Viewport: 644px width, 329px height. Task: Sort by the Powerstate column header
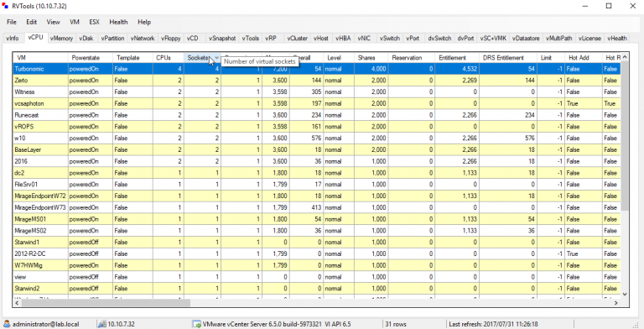tap(91, 58)
